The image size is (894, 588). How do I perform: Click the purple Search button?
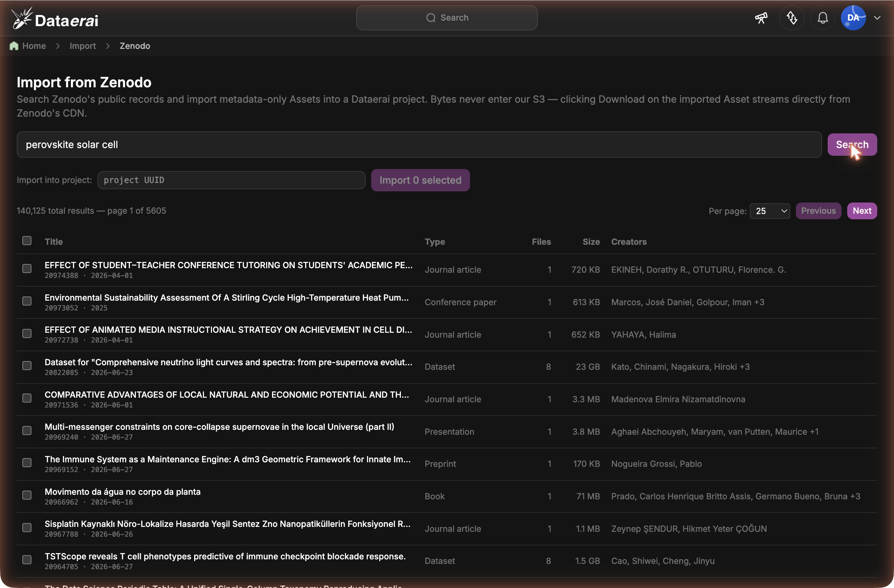pyautogui.click(x=852, y=145)
